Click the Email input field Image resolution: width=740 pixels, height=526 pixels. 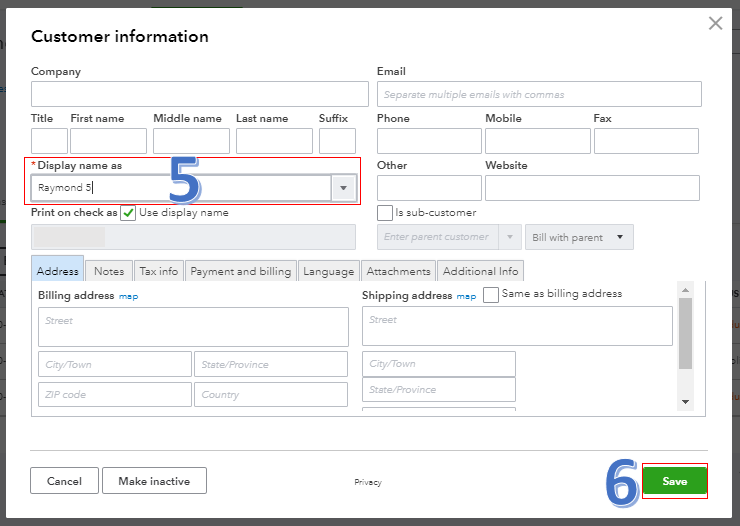coord(539,94)
